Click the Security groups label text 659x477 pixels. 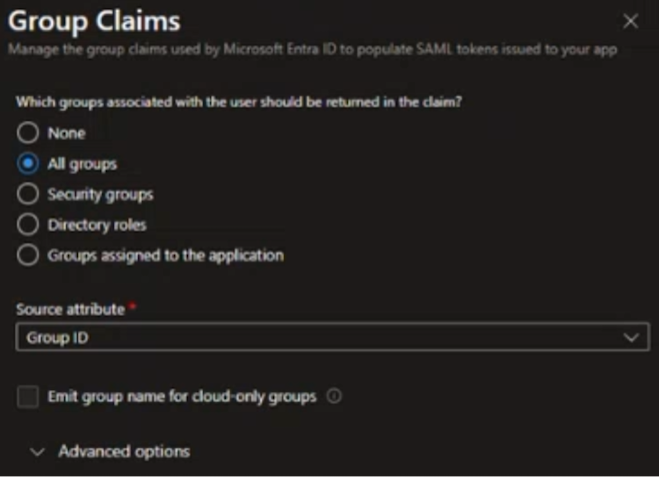coord(100,194)
